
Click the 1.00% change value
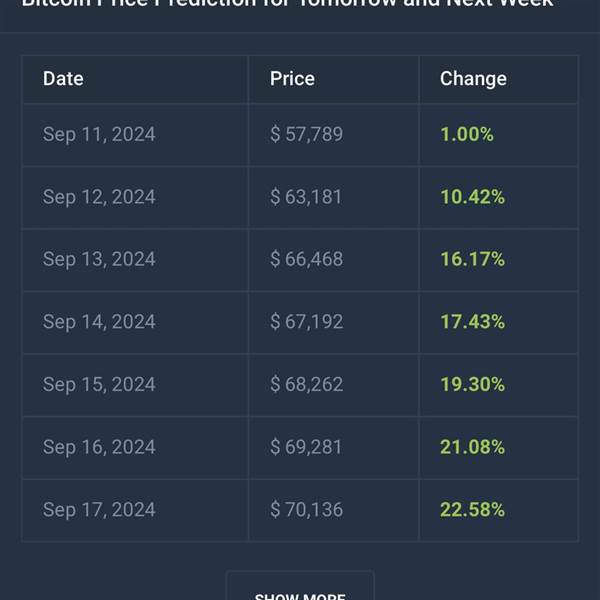pos(467,134)
